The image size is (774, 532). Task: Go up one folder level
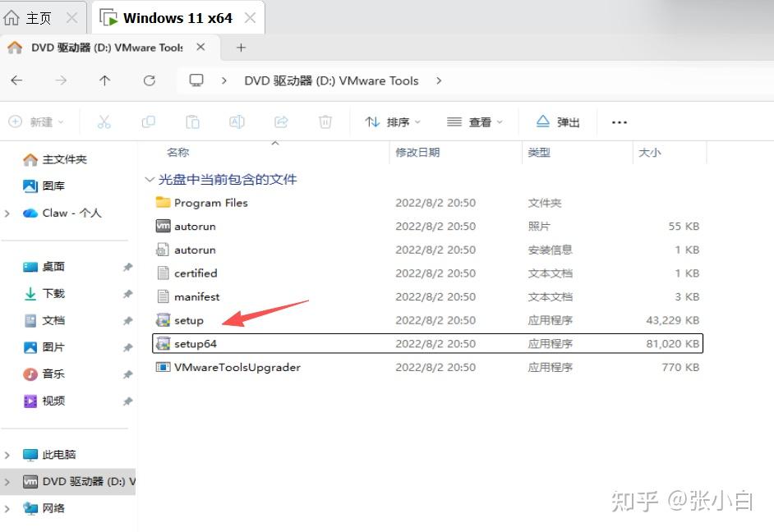(104, 80)
